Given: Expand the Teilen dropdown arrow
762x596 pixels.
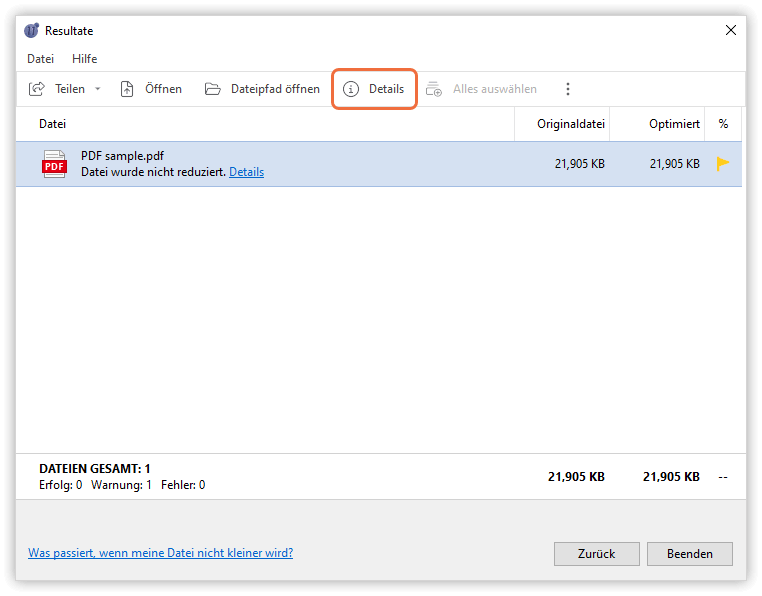Looking at the screenshot, I should tap(98, 89).
